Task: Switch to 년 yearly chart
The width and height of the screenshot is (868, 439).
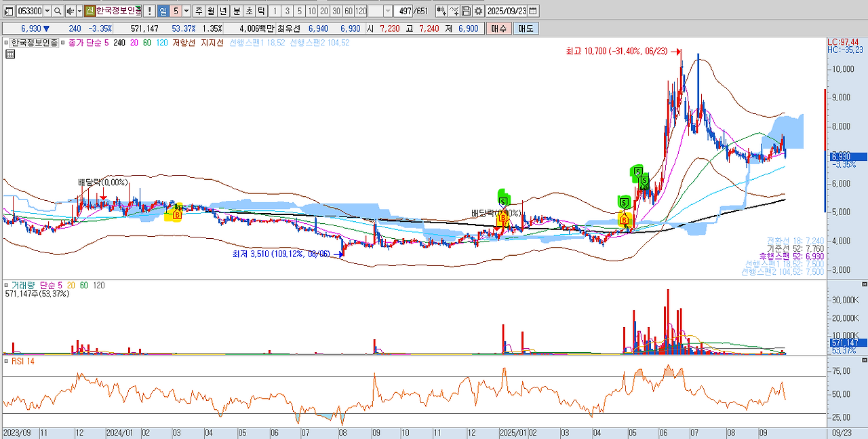Action: point(223,11)
